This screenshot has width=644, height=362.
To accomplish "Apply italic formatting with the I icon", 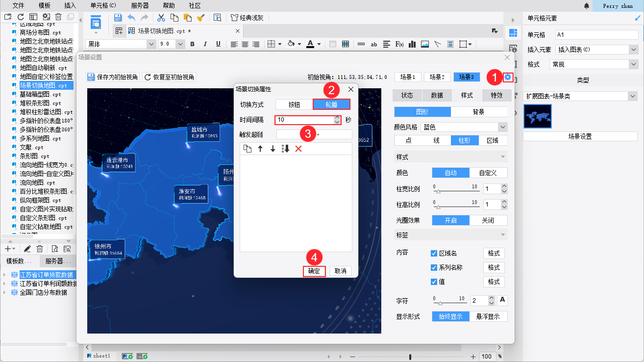I will [205, 44].
